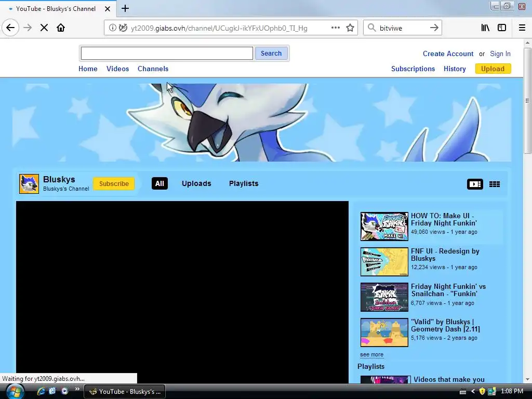Screen dimensions: 532x399
Task: Toggle the browser sidebar icon
Action: 502,28
